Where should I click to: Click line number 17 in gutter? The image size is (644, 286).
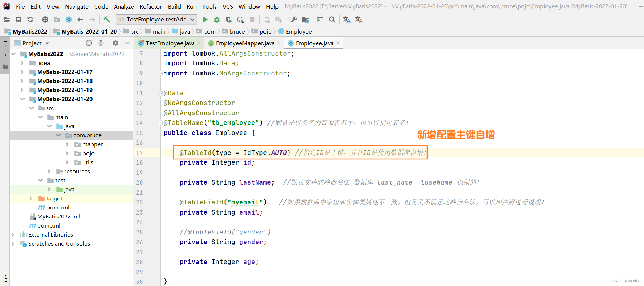point(139,153)
